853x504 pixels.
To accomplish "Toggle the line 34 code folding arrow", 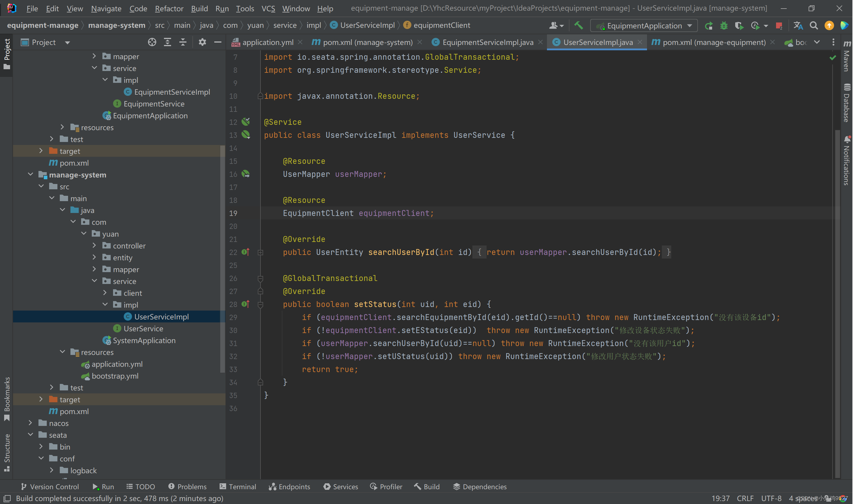I will tap(260, 381).
